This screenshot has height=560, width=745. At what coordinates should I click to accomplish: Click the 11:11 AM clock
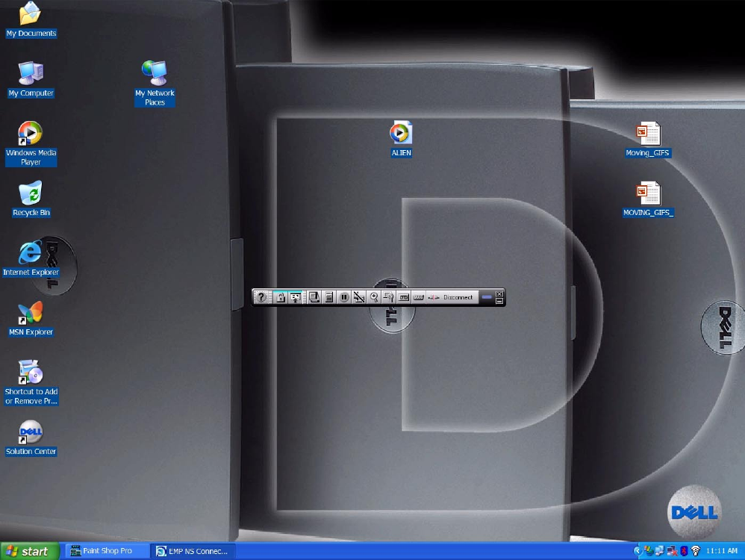(x=721, y=551)
